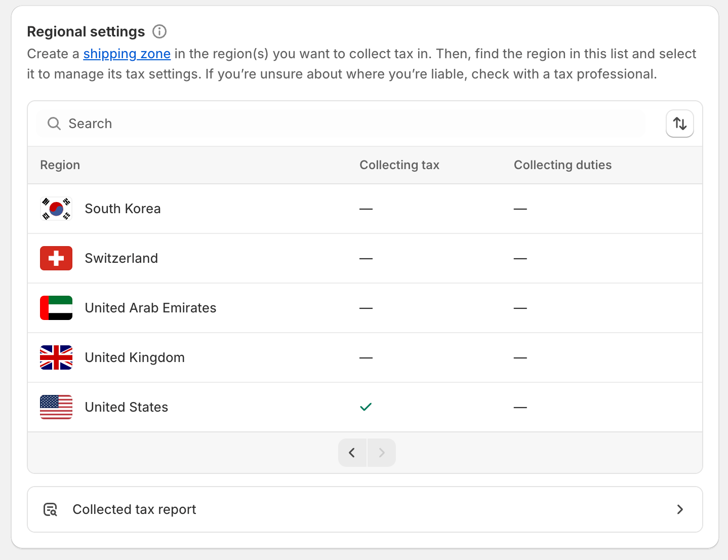Click the United States flag icon
The width and height of the screenshot is (728, 560).
click(x=56, y=407)
